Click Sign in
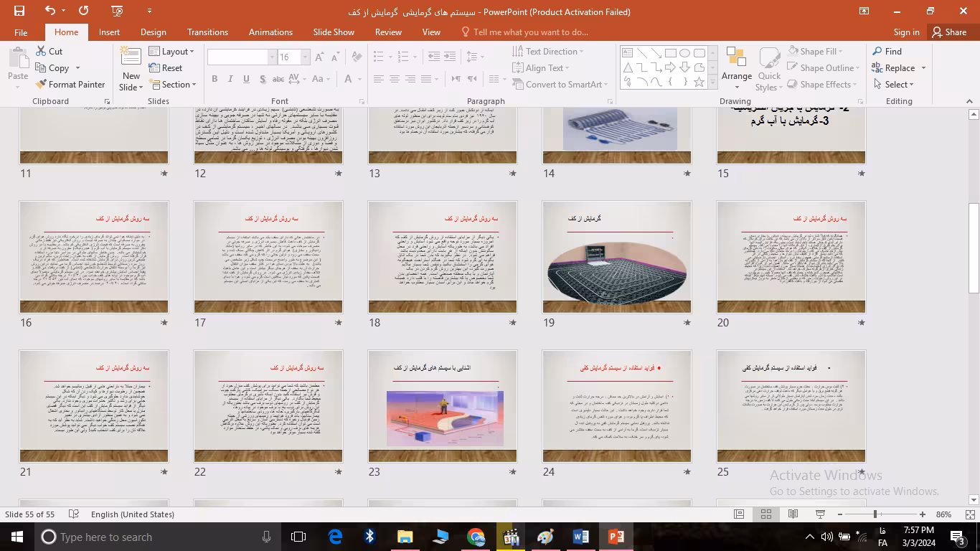980x551 pixels. 906,32
